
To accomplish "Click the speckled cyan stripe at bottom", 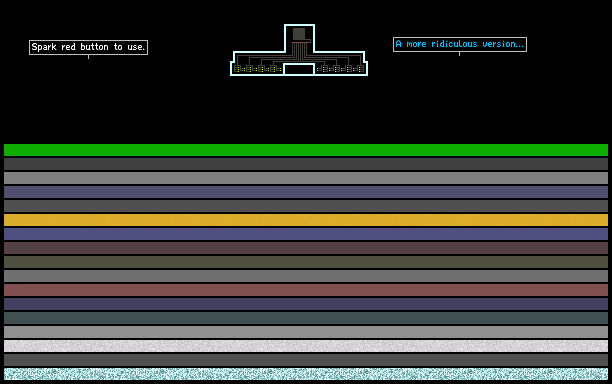I will (x=306, y=374).
